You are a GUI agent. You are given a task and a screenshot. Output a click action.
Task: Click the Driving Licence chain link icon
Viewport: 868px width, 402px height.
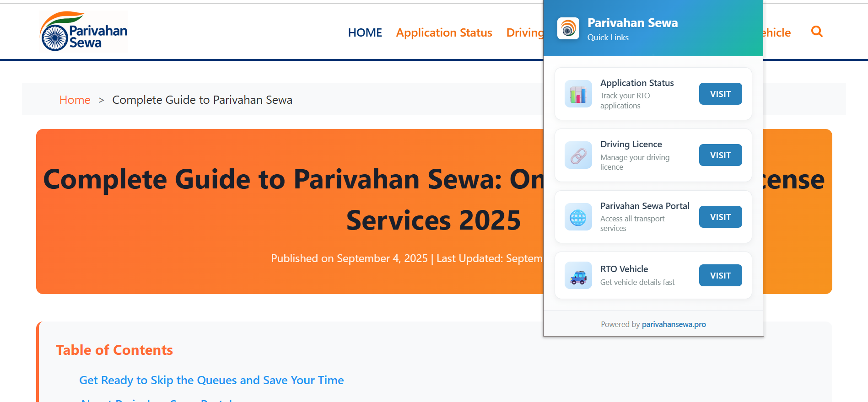(578, 155)
